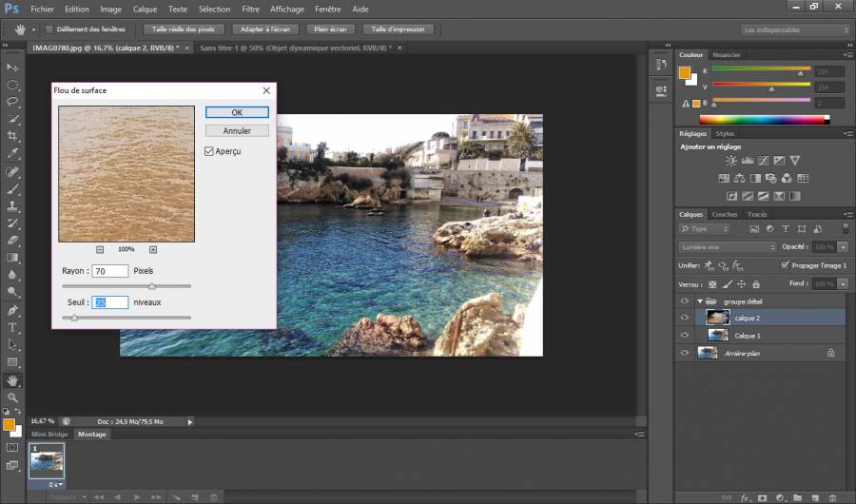This screenshot has width=856, height=504.
Task: Click the Rayon slider handle
Action: 152,285
